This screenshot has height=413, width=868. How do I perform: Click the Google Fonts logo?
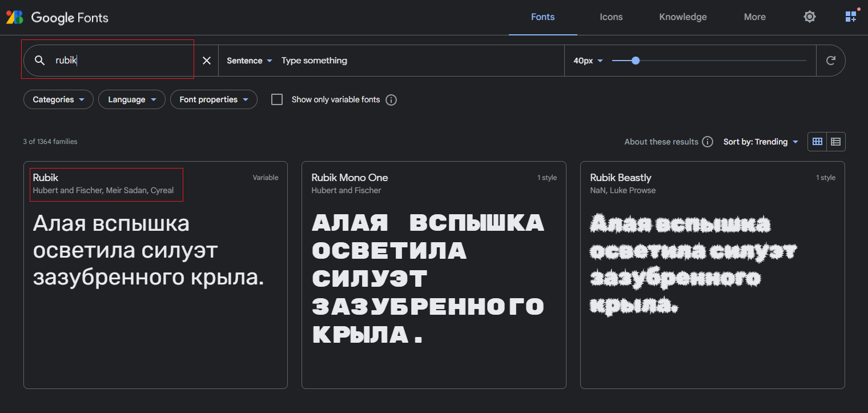pos(57,17)
